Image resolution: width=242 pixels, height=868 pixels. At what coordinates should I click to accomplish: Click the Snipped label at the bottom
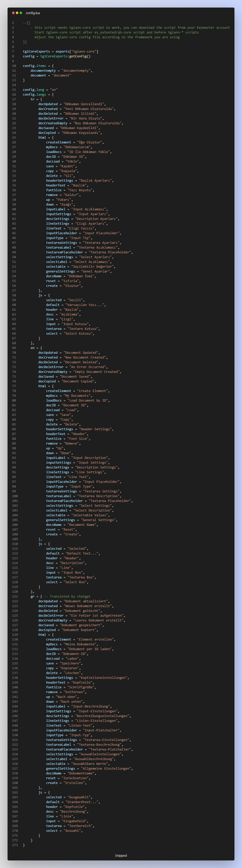pos(121,855)
